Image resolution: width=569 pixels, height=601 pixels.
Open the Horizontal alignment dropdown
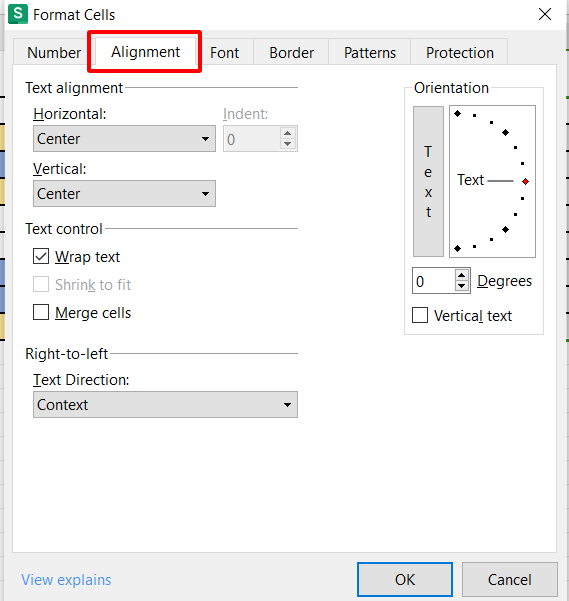coord(124,138)
